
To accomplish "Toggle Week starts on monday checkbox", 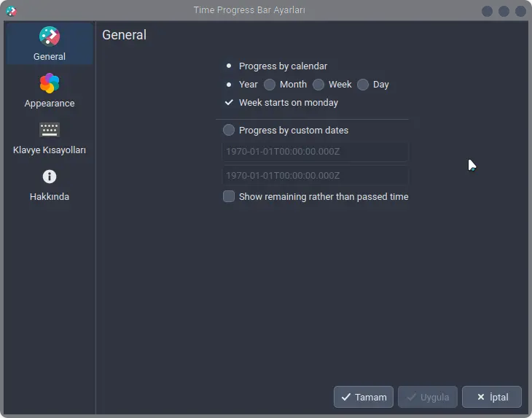I will click(x=229, y=103).
